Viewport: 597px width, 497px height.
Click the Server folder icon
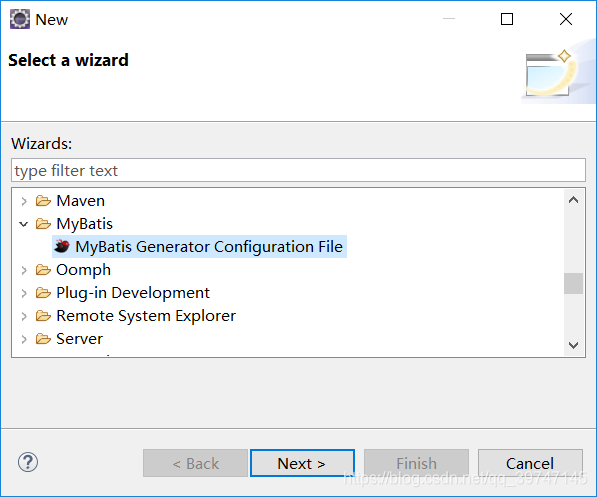[43, 339]
